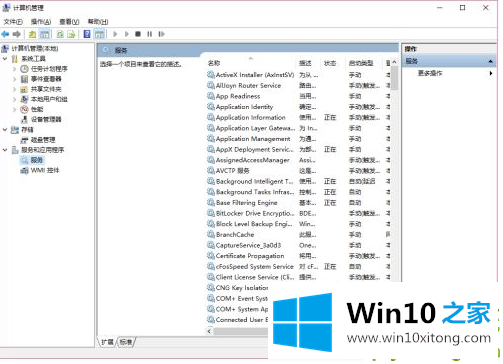This screenshot has height=364, width=503.
Task: Expand the 性能 node arrow
Action: tap(14, 109)
